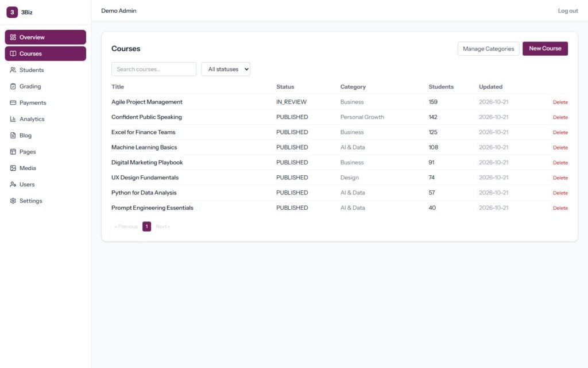Click the Previous pagination link
Image resolution: width=588 pixels, height=368 pixels.
point(126,227)
